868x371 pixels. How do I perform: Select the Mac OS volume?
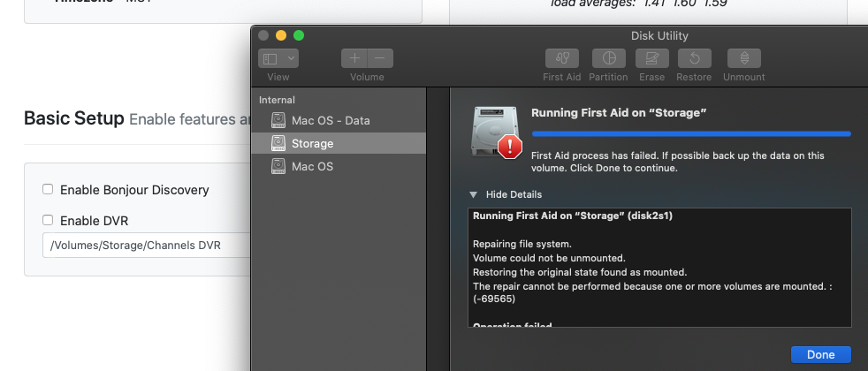click(x=312, y=166)
